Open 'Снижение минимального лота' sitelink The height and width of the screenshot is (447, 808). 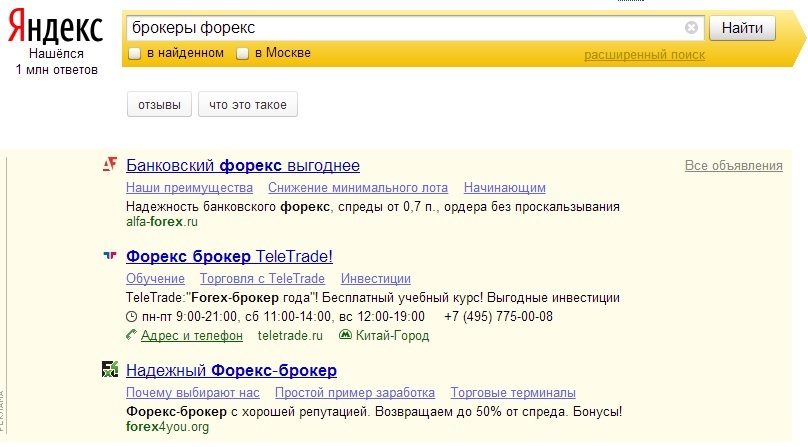tap(358, 188)
